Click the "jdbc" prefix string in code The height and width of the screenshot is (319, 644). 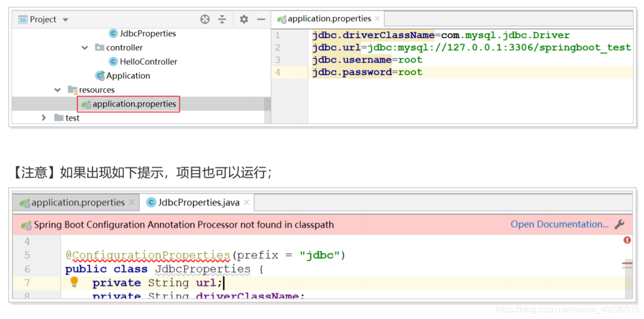coord(319,256)
